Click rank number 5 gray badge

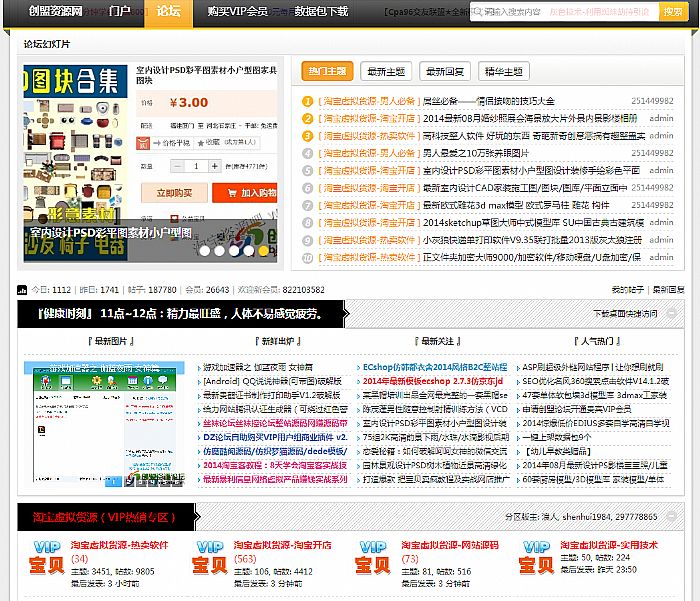[308, 171]
